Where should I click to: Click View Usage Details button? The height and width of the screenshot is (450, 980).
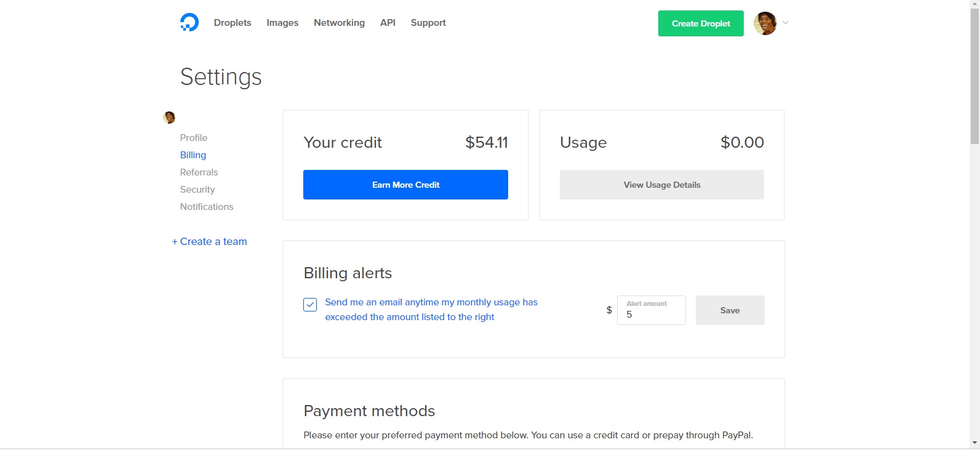(661, 185)
